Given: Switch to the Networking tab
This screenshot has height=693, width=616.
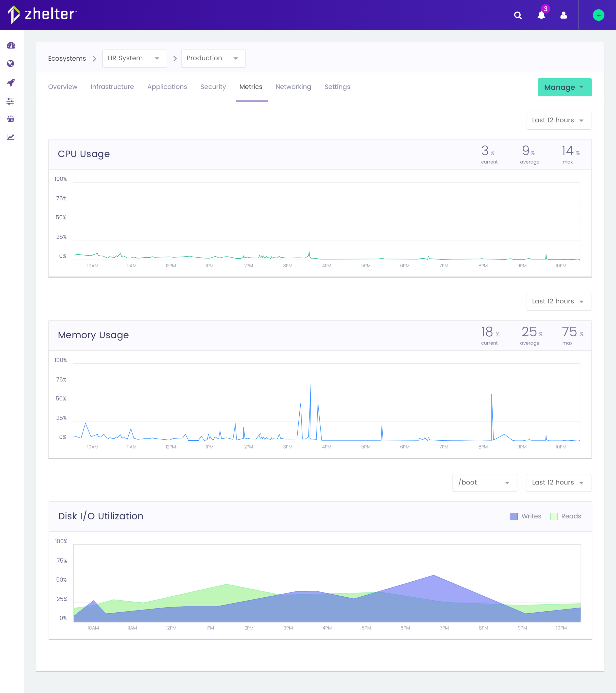Looking at the screenshot, I should pos(293,87).
